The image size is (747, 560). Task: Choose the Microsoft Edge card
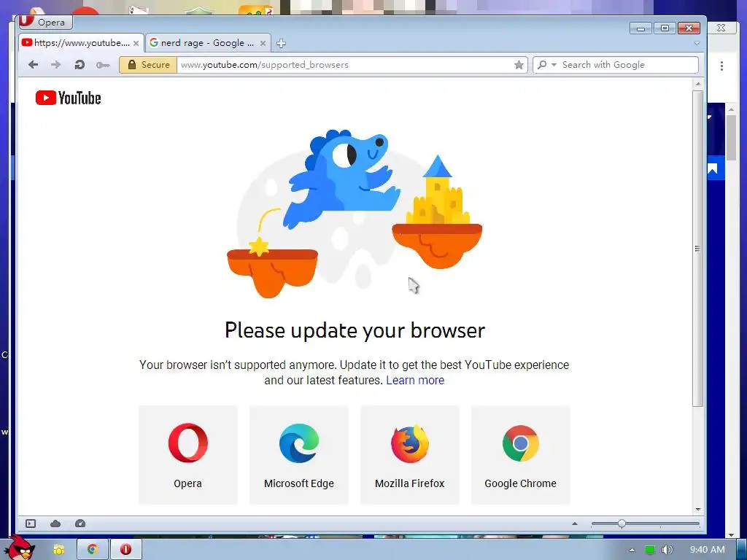click(299, 455)
